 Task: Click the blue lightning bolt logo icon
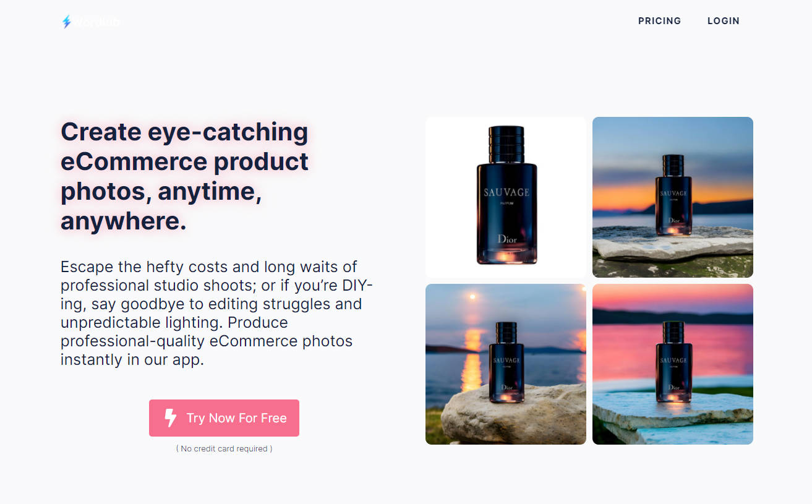click(66, 22)
